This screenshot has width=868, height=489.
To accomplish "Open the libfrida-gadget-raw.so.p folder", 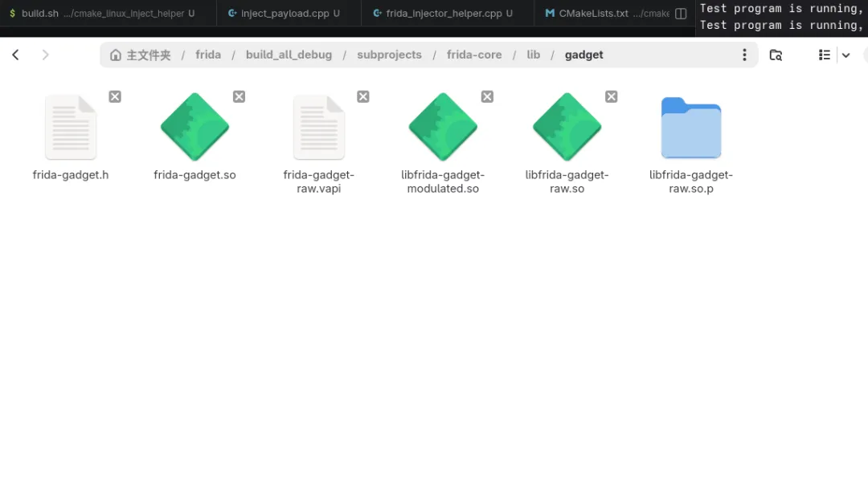I will coord(691,128).
